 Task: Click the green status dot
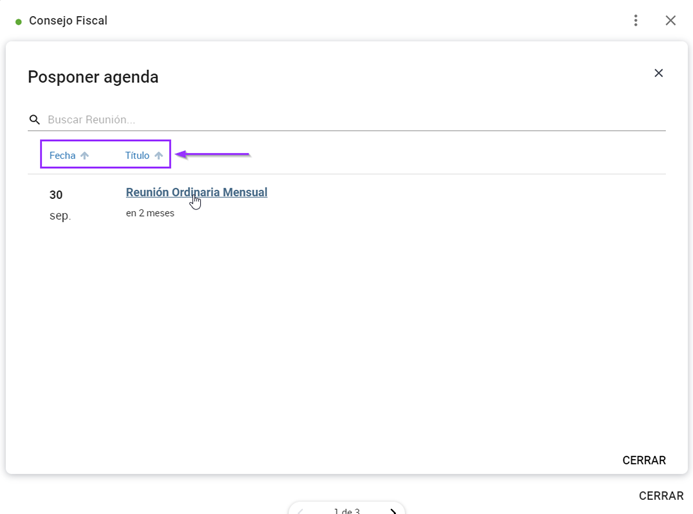point(19,21)
